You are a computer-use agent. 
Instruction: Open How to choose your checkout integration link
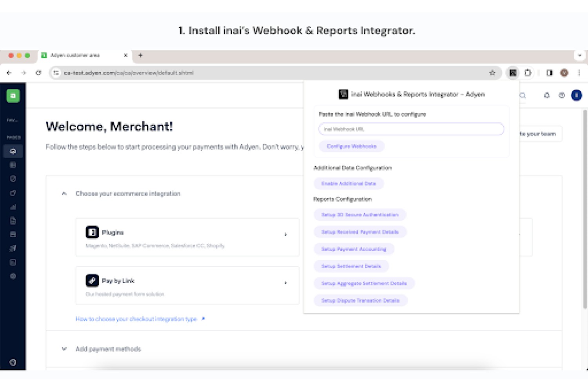pos(140,319)
